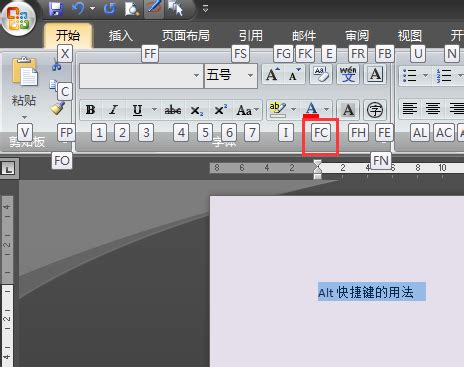
Task: Go to the 邮件 tab
Action: click(304, 35)
